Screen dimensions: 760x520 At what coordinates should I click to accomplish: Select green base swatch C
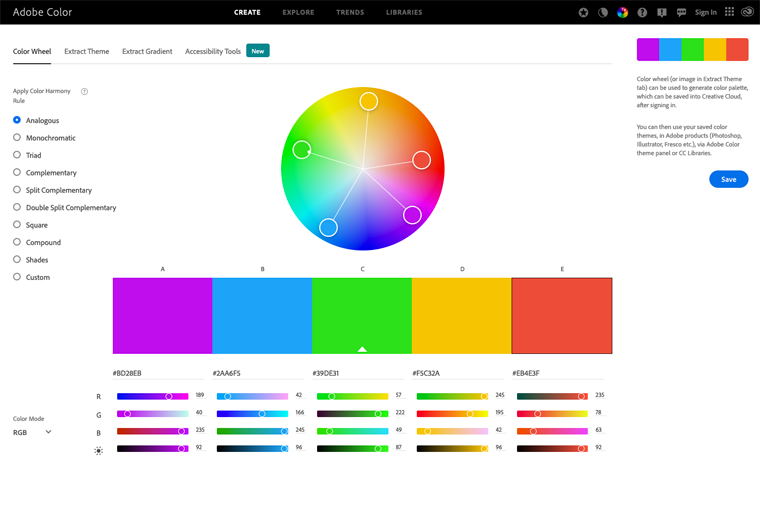(362, 315)
